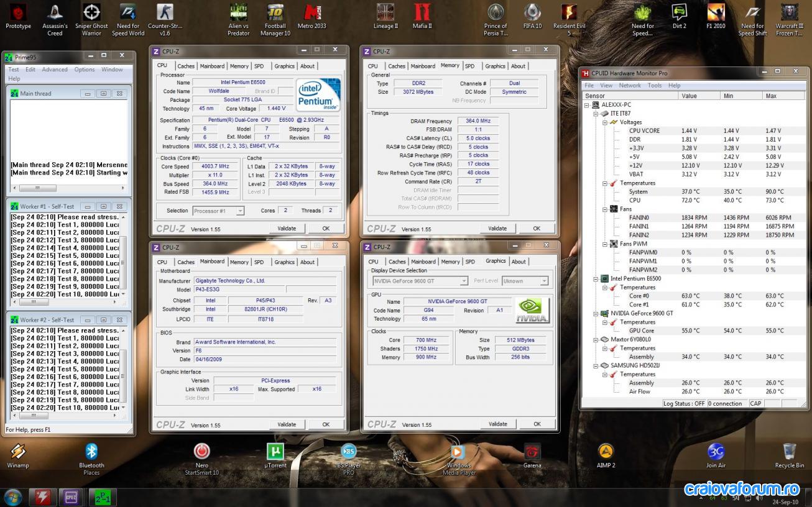812x507 pixels.
Task: Launch the AIMP 2 desktop icon
Action: (x=606, y=456)
